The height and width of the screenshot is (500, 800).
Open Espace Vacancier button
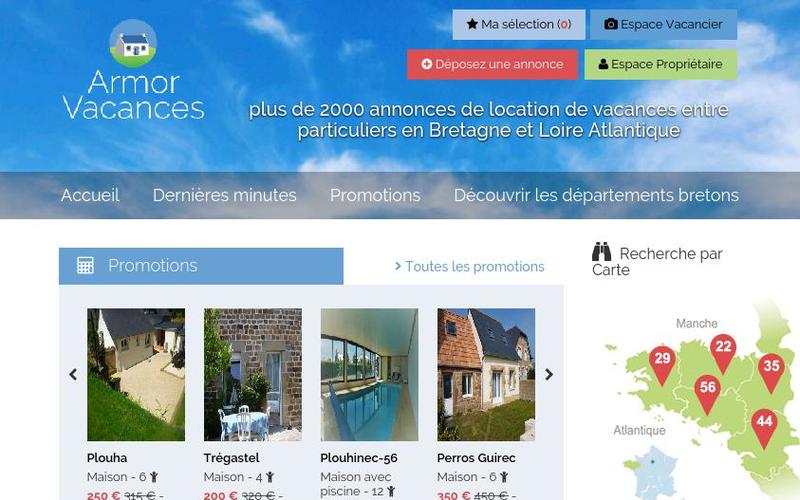click(663, 24)
